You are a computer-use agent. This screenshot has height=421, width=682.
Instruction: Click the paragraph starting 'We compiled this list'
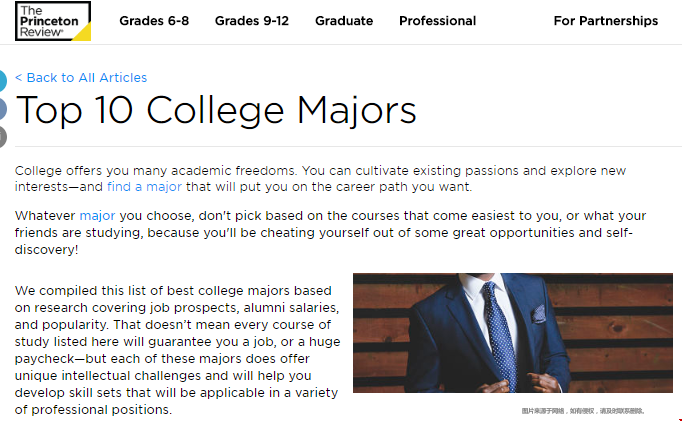(177, 350)
